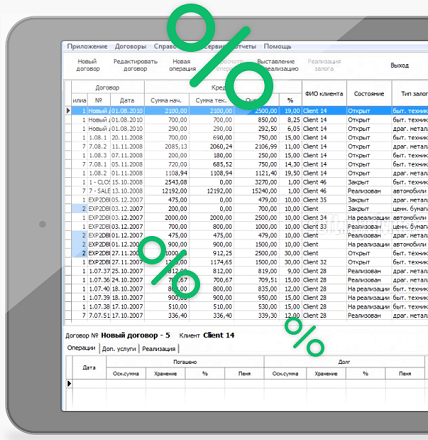This screenshot has height=440, width=428.
Task: Open the Договоры menu
Action: click(x=130, y=46)
